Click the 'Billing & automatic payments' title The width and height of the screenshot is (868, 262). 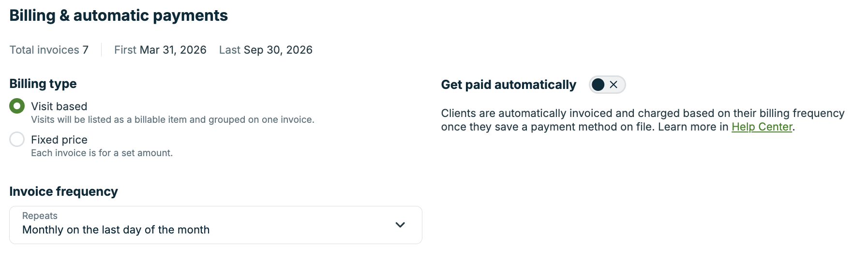point(119,15)
